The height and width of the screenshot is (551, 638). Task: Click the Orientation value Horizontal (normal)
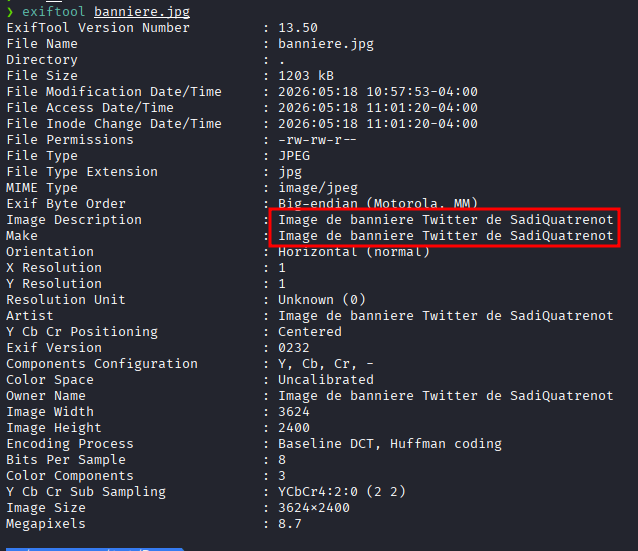(354, 252)
